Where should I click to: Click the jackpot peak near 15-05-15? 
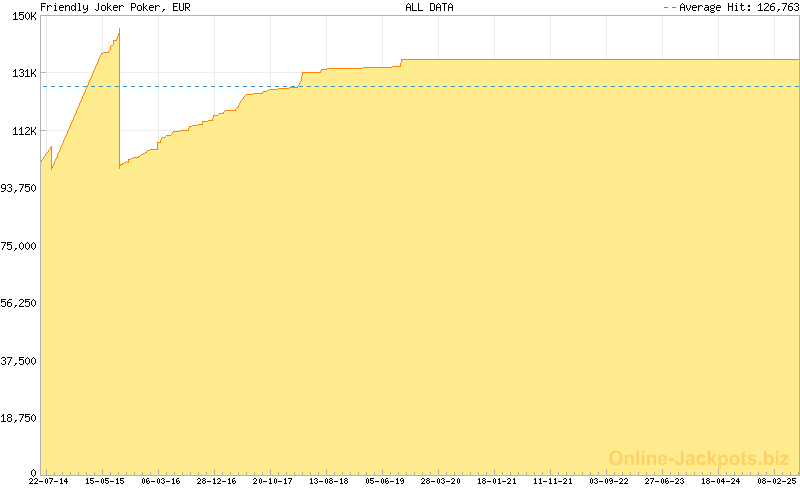coord(118,32)
